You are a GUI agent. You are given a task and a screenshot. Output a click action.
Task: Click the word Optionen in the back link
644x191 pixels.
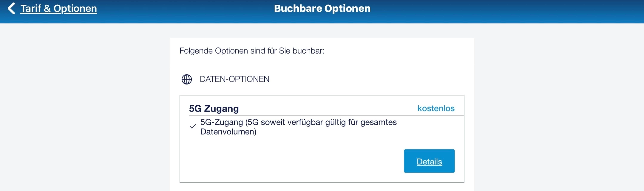click(x=75, y=8)
